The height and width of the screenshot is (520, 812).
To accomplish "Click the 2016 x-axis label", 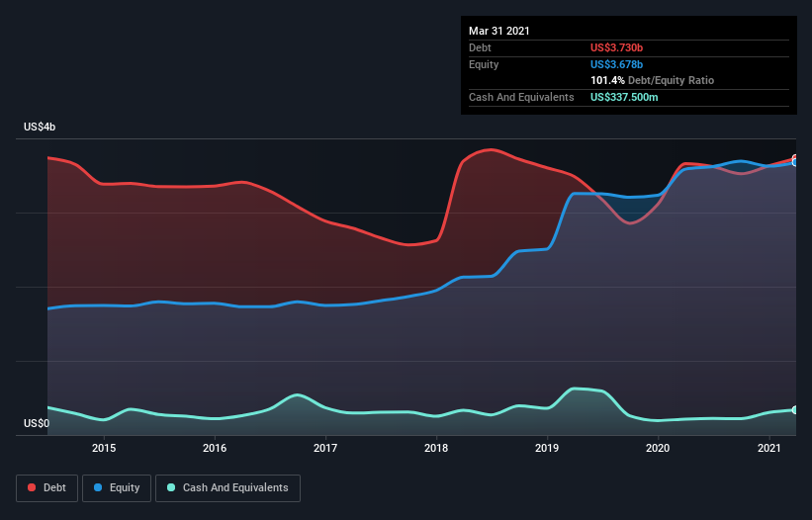I will point(215,448).
